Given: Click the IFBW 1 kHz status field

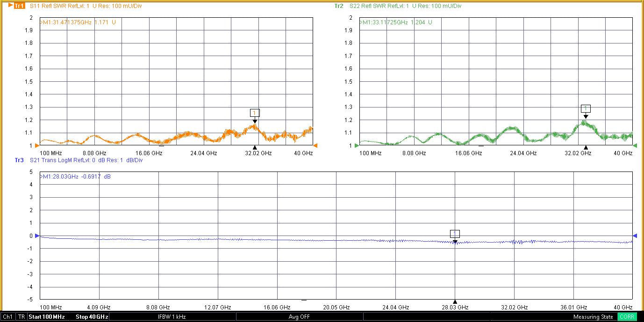Looking at the screenshot, I should point(172,317).
